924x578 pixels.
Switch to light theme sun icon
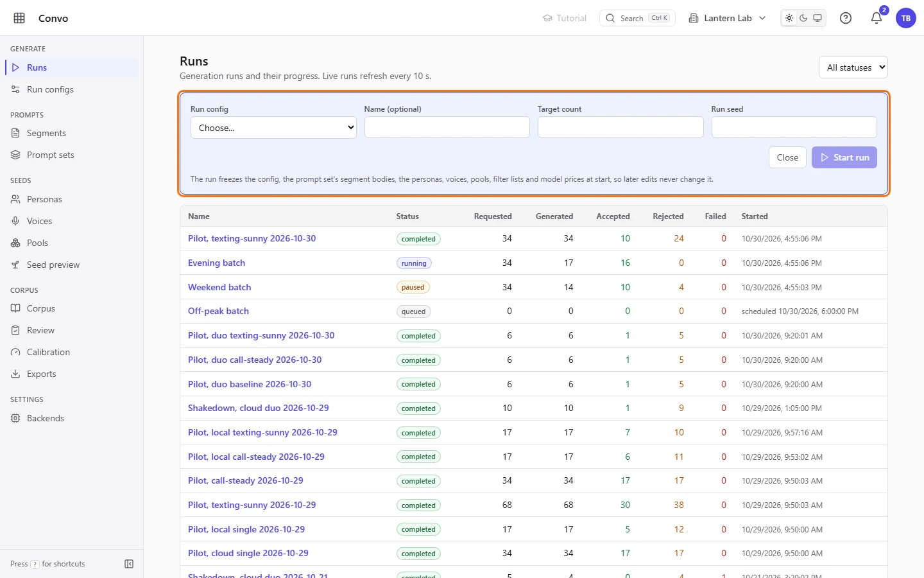point(789,18)
